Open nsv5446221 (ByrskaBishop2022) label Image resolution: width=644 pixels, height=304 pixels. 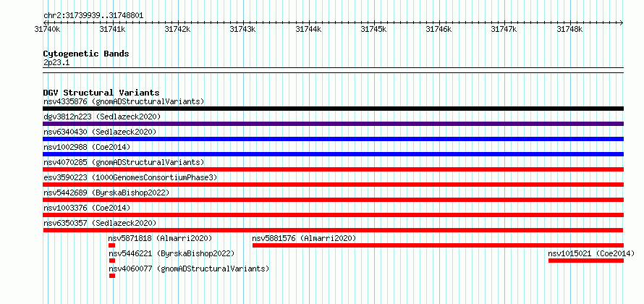pos(171,253)
